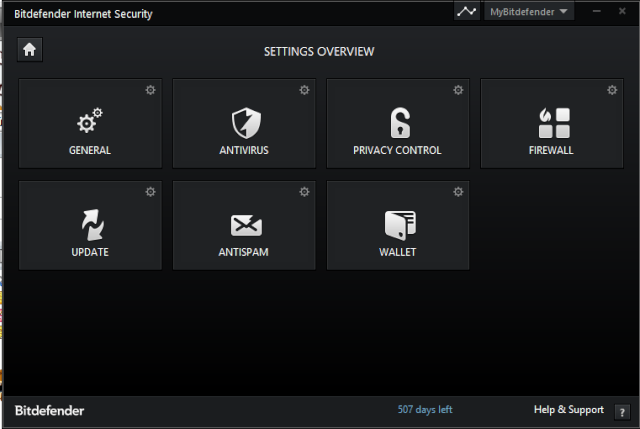640x429 pixels.
Task: Minimize the Bitdefender window
Action: click(x=596, y=11)
